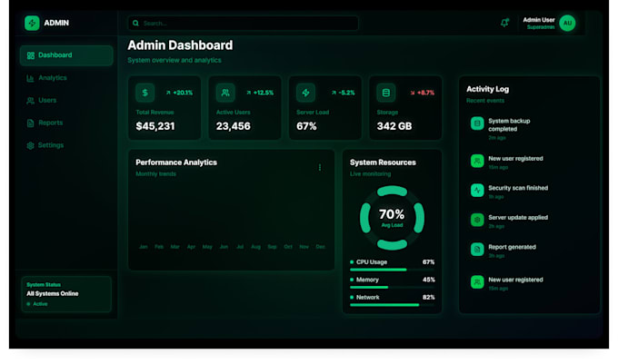Open Settings from the sidebar
The width and height of the screenshot is (618, 364).
tap(66, 145)
